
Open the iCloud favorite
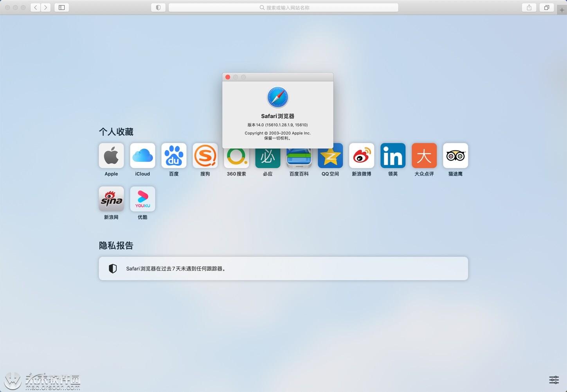pyautogui.click(x=142, y=155)
